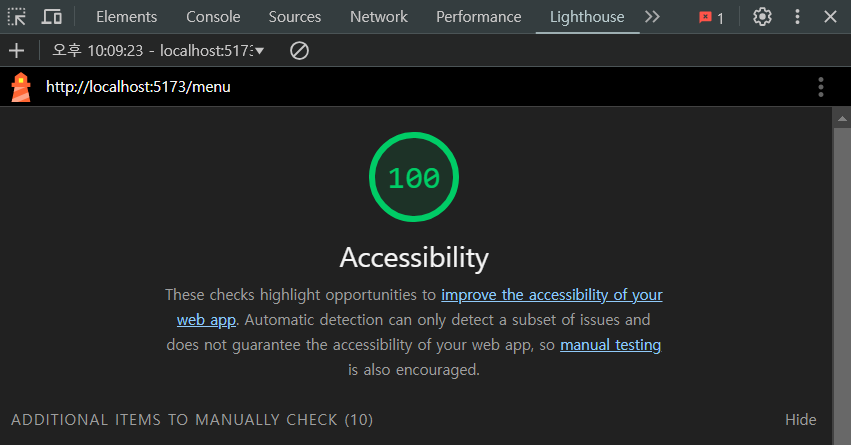The height and width of the screenshot is (445, 851).
Task: Open the issues counter badge
Action: 711,17
